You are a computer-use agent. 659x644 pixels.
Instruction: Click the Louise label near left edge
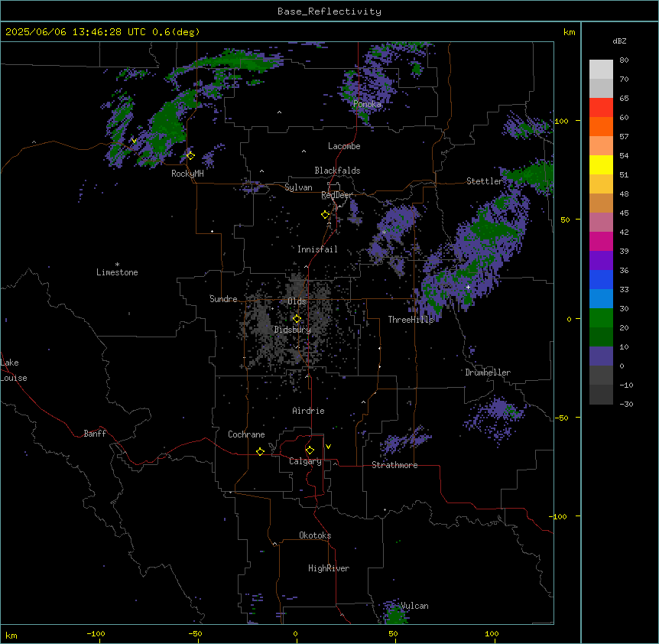14,378
